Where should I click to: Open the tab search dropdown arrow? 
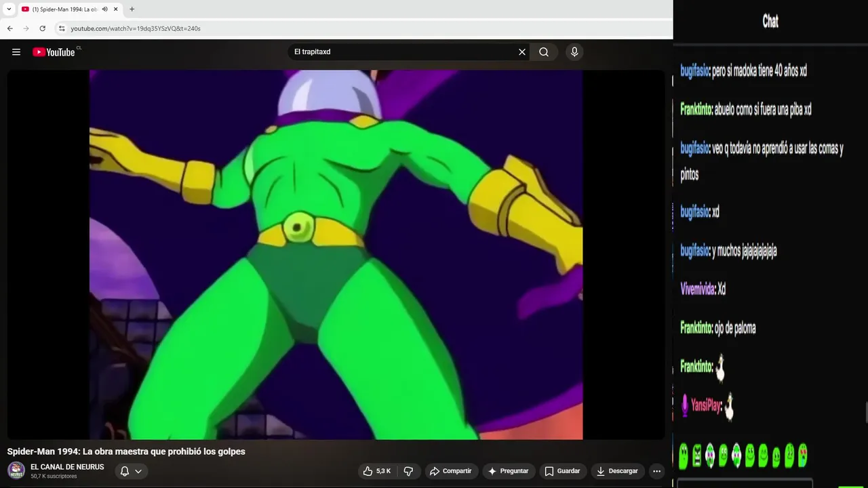(x=9, y=9)
